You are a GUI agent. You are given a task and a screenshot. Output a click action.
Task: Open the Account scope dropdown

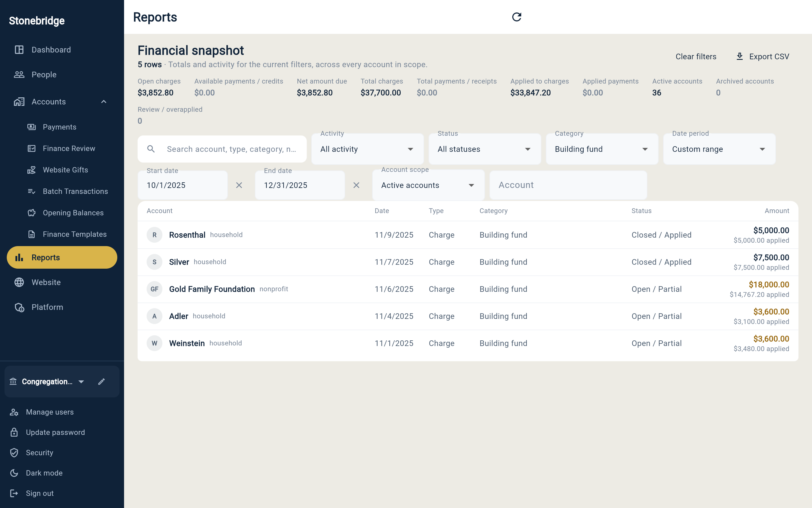428,185
